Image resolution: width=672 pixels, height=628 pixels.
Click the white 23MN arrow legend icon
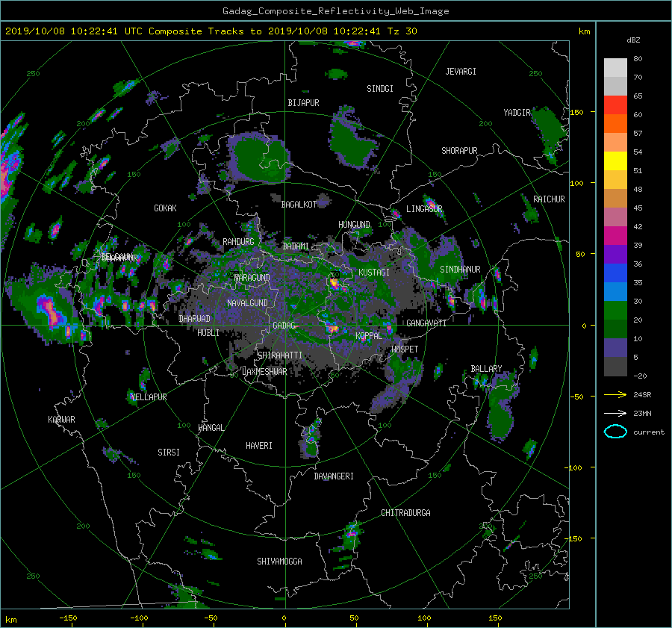click(615, 413)
